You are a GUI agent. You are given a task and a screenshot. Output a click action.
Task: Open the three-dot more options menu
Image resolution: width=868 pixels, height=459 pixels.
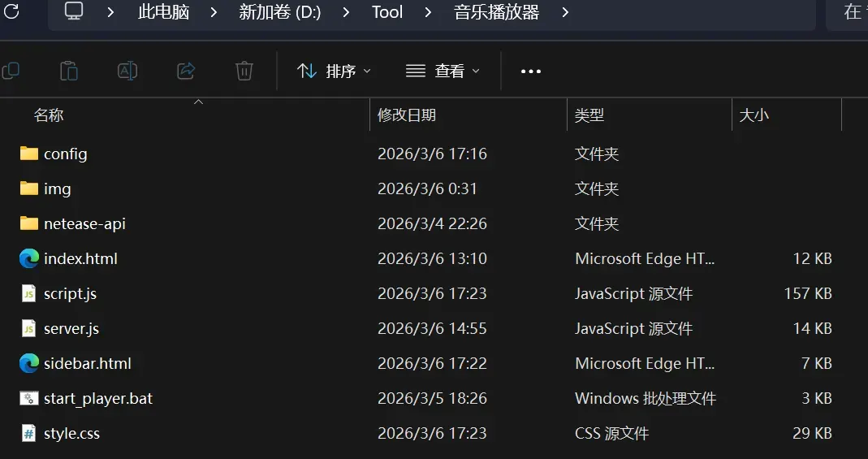click(x=531, y=71)
